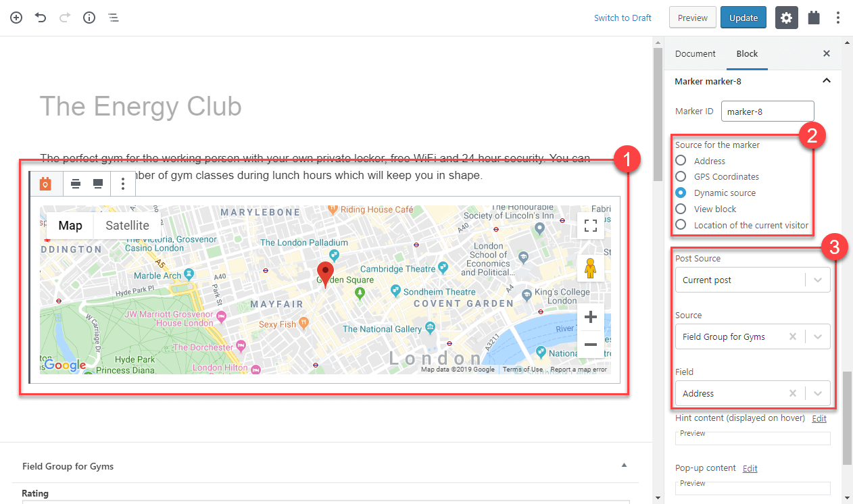Open the Post Source dropdown
This screenshot has height=504, width=853.
click(752, 280)
